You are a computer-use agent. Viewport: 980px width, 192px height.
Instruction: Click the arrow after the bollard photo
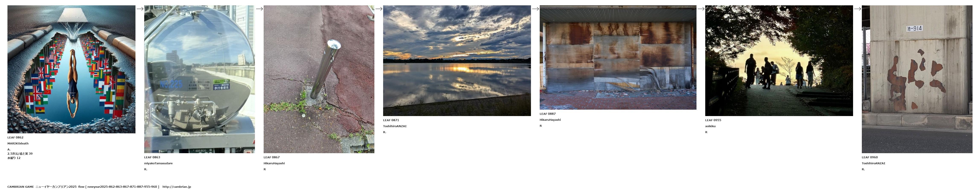tap(379, 9)
